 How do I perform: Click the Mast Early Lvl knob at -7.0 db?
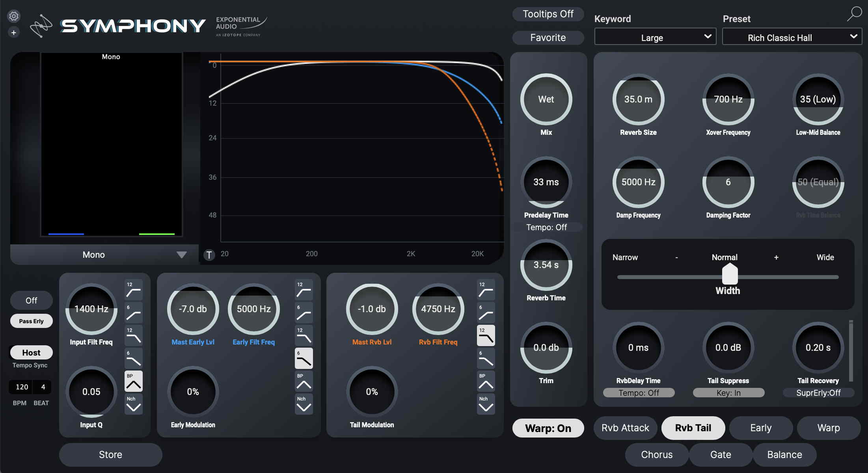tap(193, 309)
